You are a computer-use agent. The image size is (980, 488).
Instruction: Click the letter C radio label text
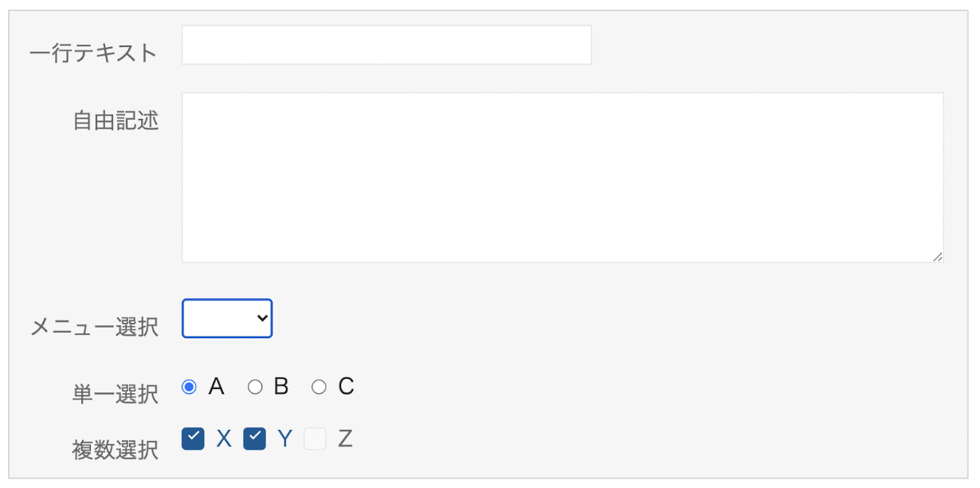click(x=346, y=387)
